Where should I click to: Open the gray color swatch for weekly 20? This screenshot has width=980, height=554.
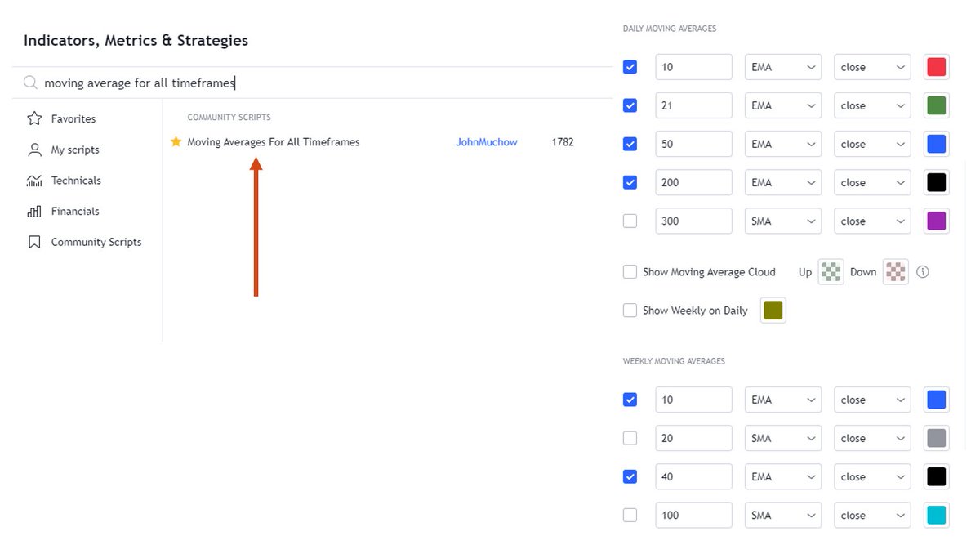(937, 438)
